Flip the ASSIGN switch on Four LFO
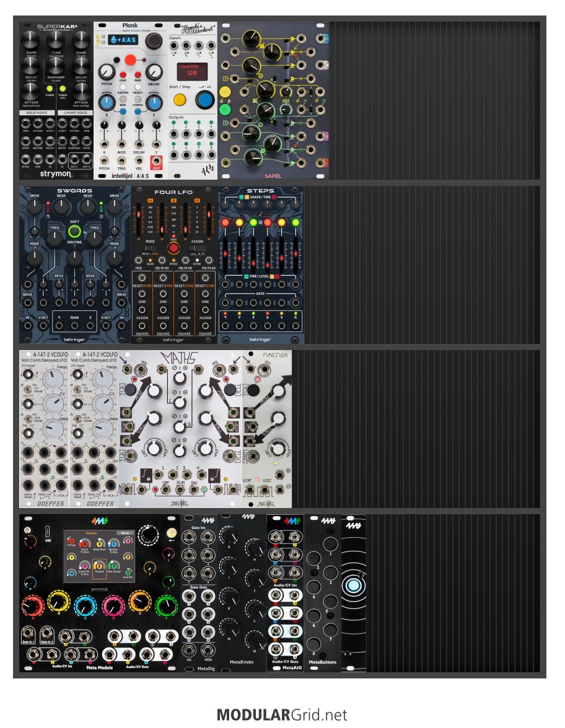The width and height of the screenshot is (565, 728). pyautogui.click(x=198, y=248)
